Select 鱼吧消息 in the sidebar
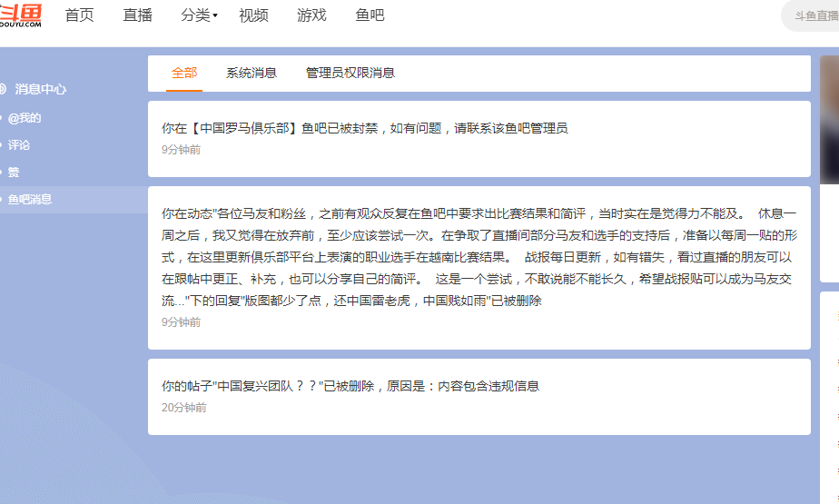The height and width of the screenshot is (504, 839). [30, 200]
